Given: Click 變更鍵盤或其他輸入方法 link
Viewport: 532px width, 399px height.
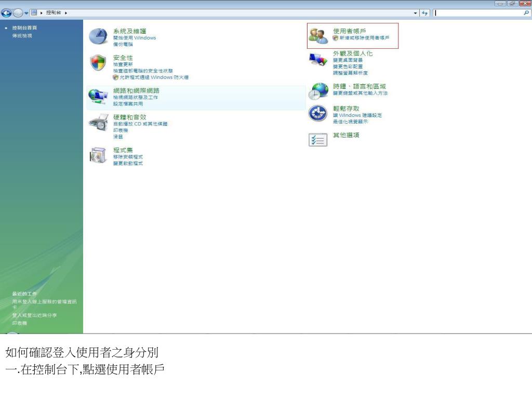Looking at the screenshot, I should (x=360, y=93).
